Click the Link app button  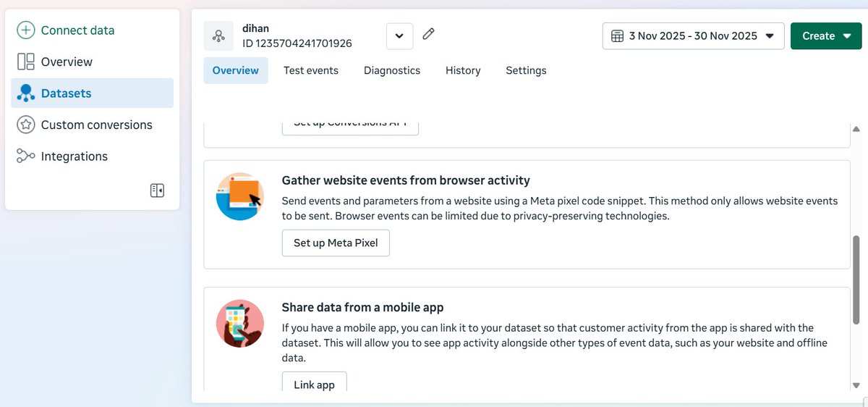(x=314, y=382)
